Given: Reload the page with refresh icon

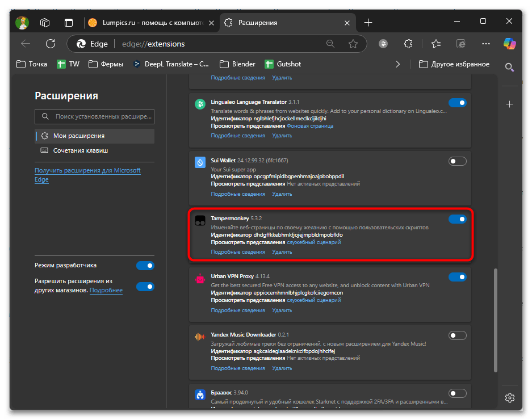Looking at the screenshot, I should click(x=51, y=44).
